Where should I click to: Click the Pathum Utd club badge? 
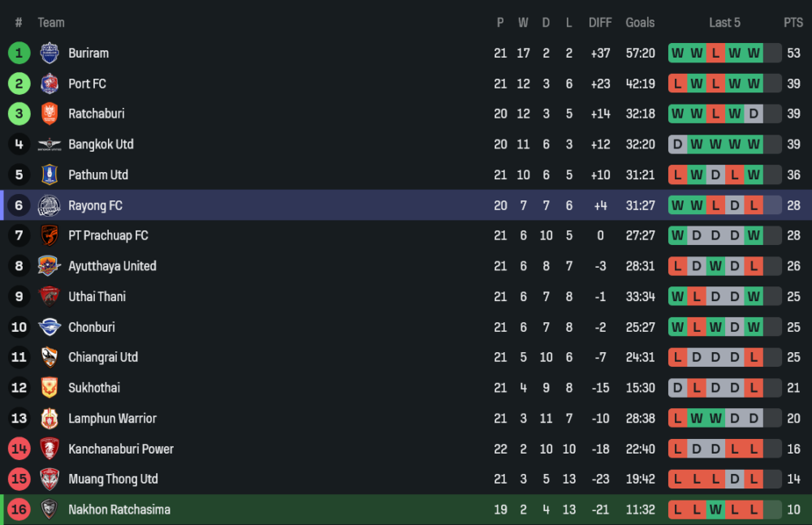[x=50, y=174]
